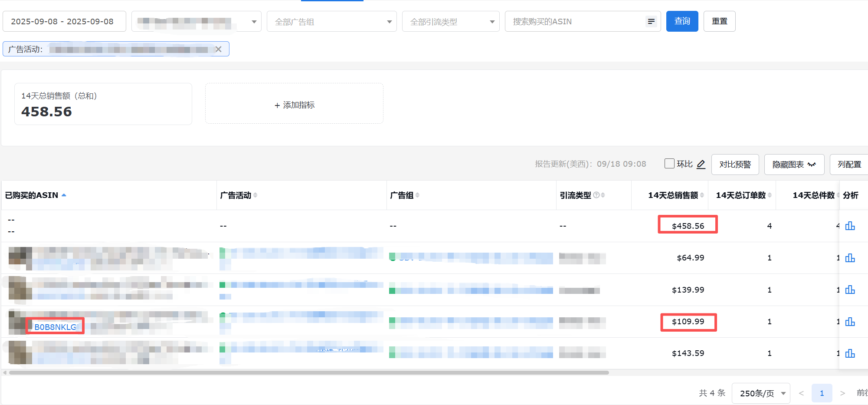Expand the 全部广告组 dropdown
The height and width of the screenshot is (405, 868).
click(331, 21)
